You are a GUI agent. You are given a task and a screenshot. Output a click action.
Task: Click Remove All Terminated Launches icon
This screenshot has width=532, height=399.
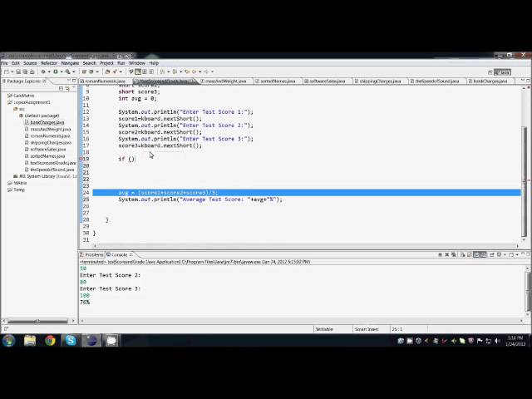pos(453,255)
